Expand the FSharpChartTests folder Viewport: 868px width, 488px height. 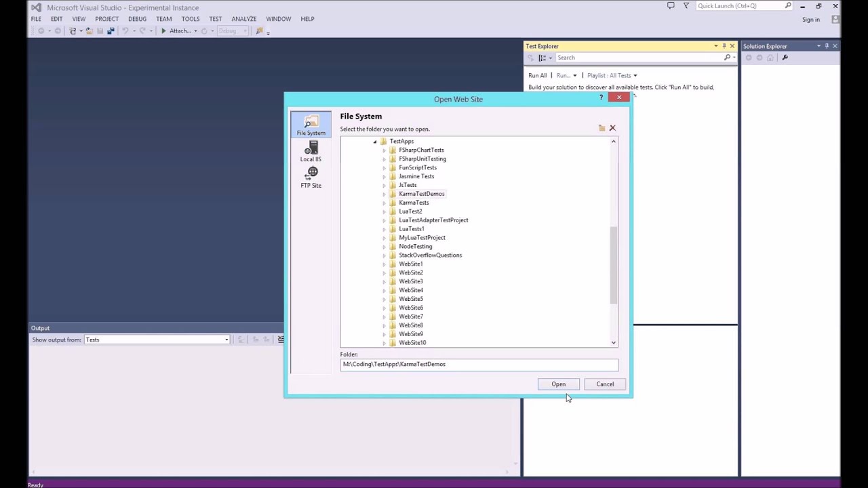pyautogui.click(x=384, y=150)
